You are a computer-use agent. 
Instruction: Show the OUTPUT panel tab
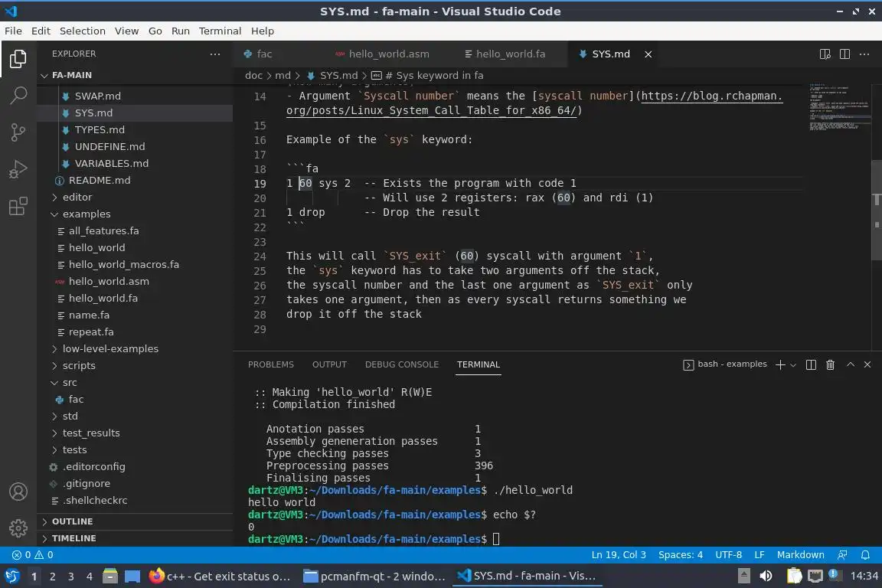pos(330,364)
